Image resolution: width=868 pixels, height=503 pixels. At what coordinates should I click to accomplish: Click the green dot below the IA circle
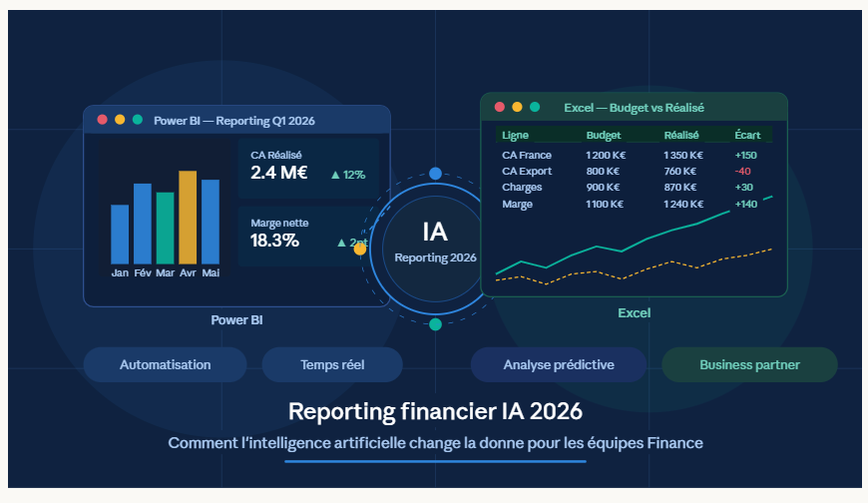[x=435, y=324]
